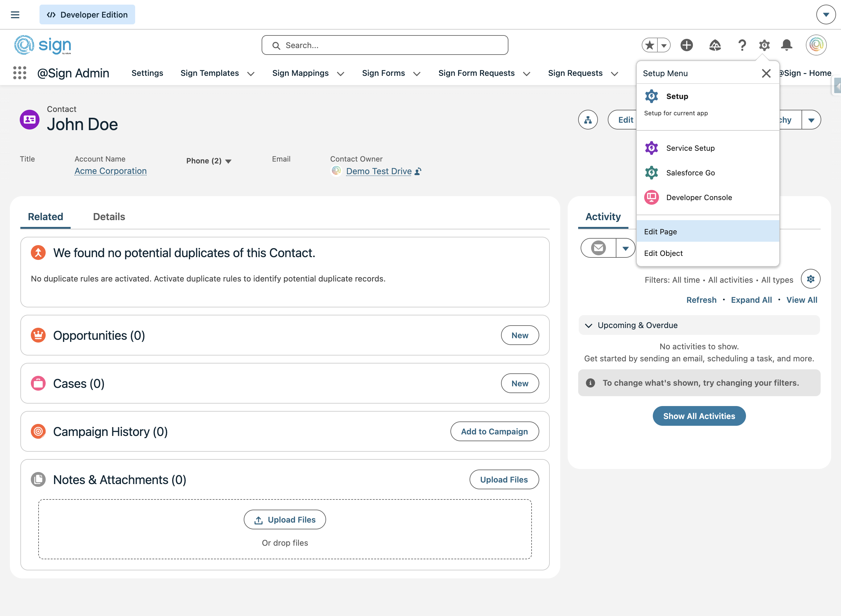Open Developer Console from Setup Menu
The height and width of the screenshot is (616, 841).
click(x=699, y=197)
